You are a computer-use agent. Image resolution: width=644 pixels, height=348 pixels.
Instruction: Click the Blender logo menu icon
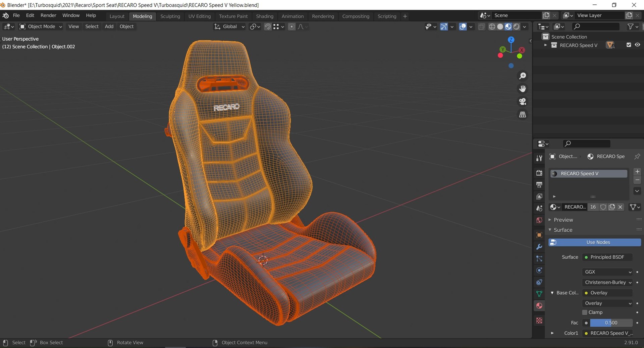point(5,15)
